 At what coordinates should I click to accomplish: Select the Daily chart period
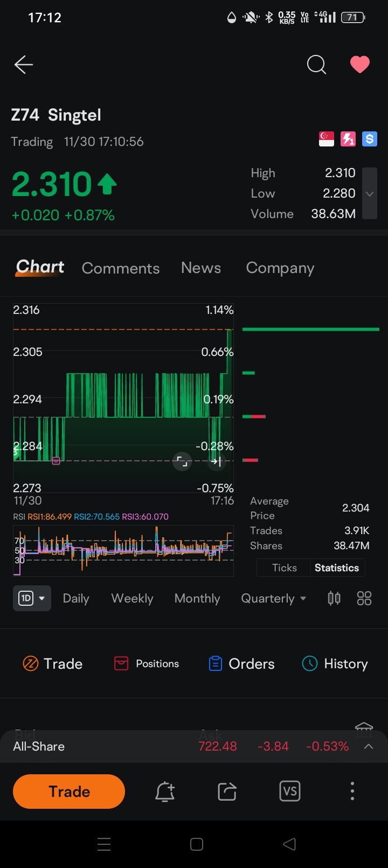(x=76, y=598)
